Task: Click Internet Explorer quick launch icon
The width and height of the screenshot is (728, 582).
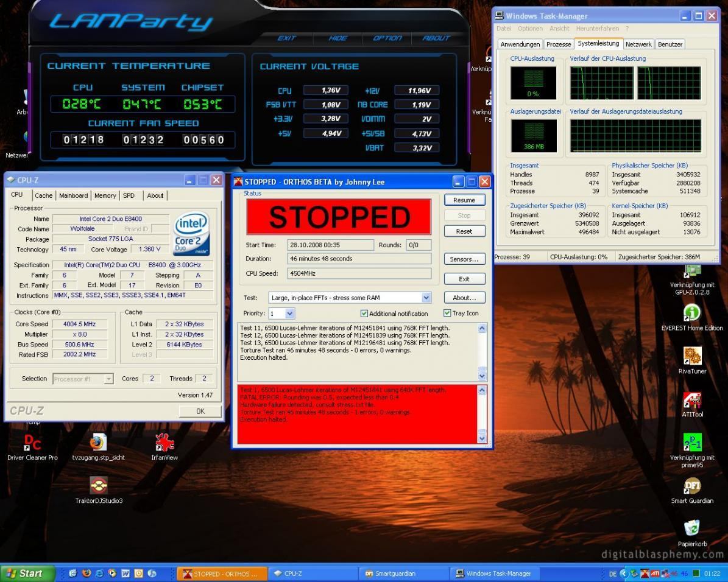Action: point(99,573)
